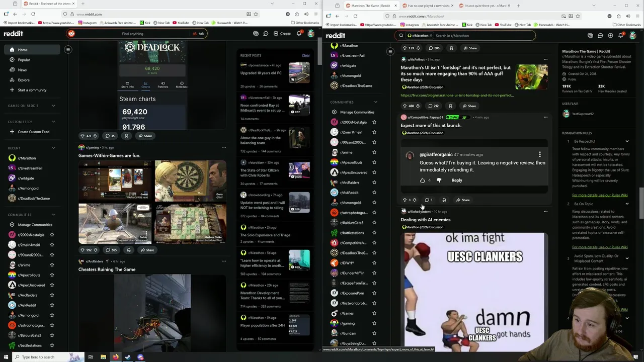Upvote 'Expect more of this at launch' post
The image size is (644, 362).
(x=405, y=200)
